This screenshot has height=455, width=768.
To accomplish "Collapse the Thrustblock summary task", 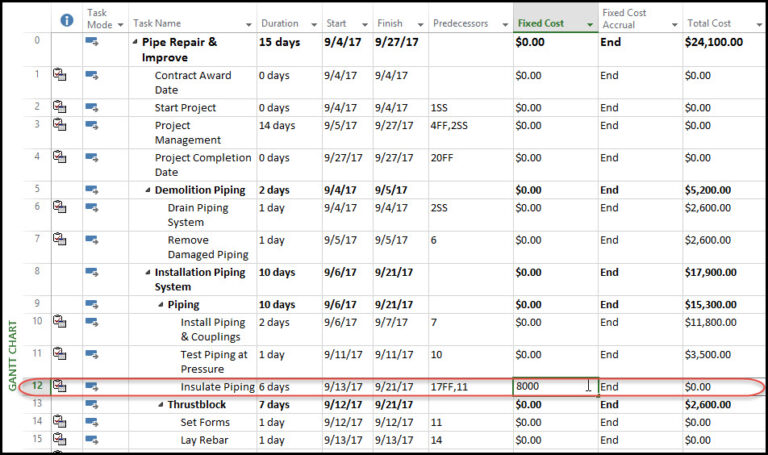I will tap(161, 405).
